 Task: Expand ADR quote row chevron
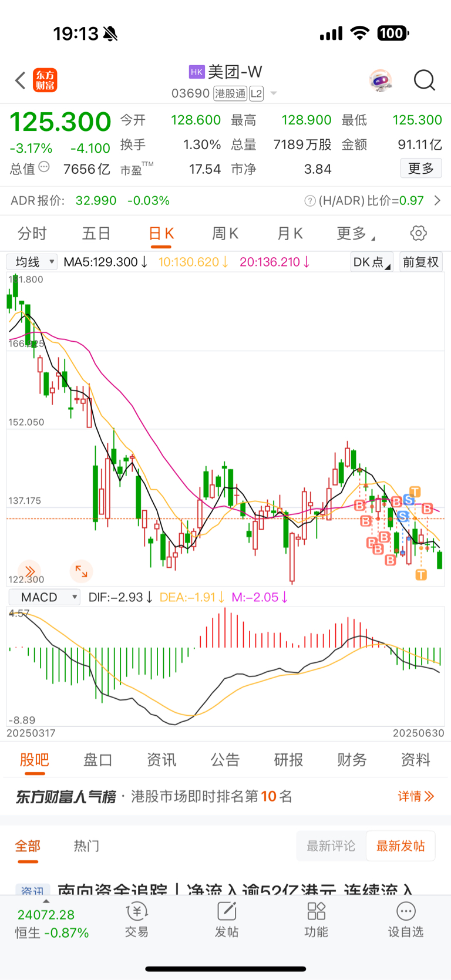point(437,201)
